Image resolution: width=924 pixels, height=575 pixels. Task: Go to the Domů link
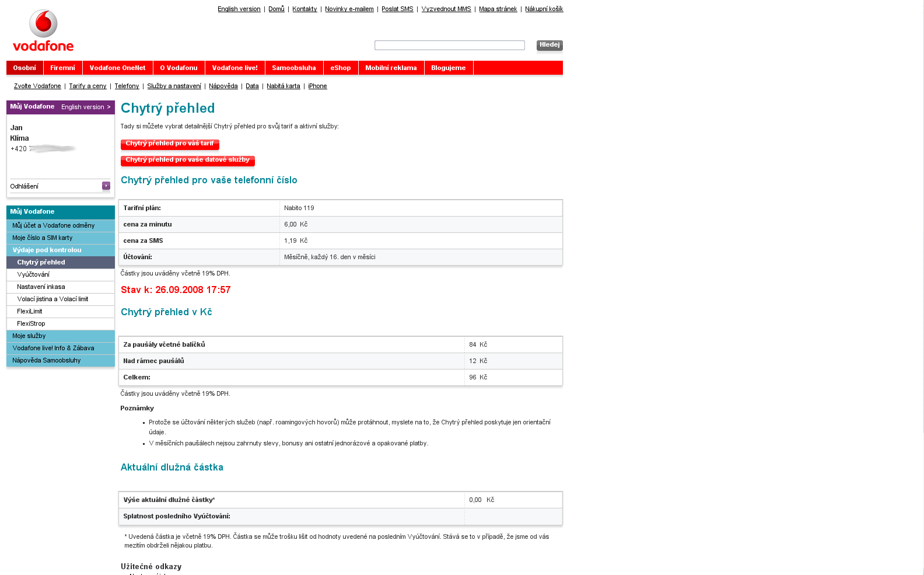(276, 9)
